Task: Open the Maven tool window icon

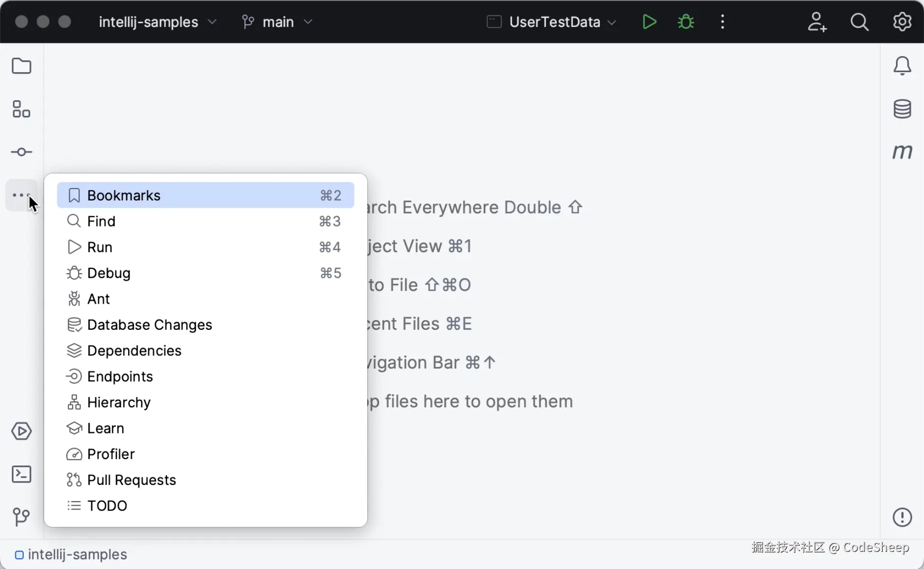Action: tap(902, 152)
